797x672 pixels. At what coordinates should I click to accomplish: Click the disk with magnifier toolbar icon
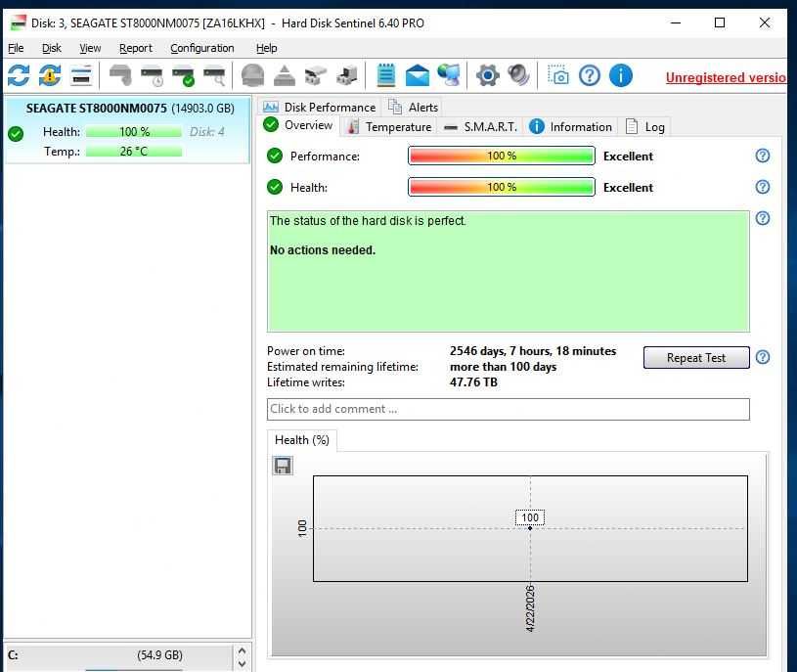click(x=214, y=75)
